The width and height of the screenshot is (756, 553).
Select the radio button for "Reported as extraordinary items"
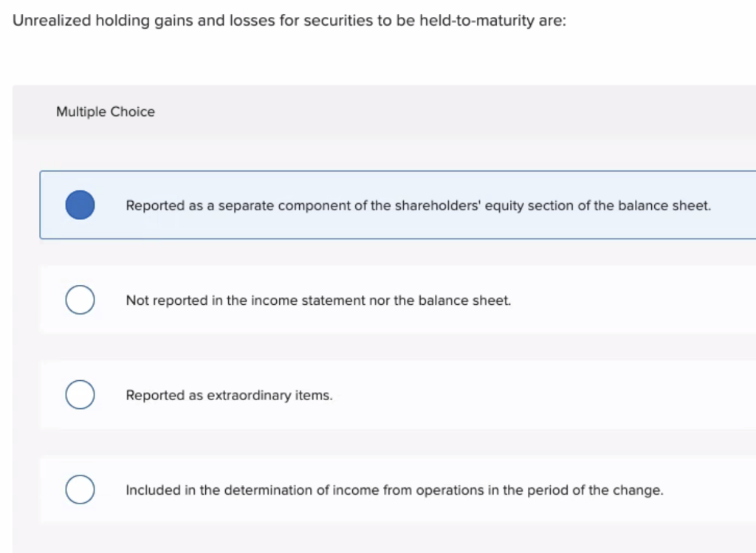[x=79, y=395]
